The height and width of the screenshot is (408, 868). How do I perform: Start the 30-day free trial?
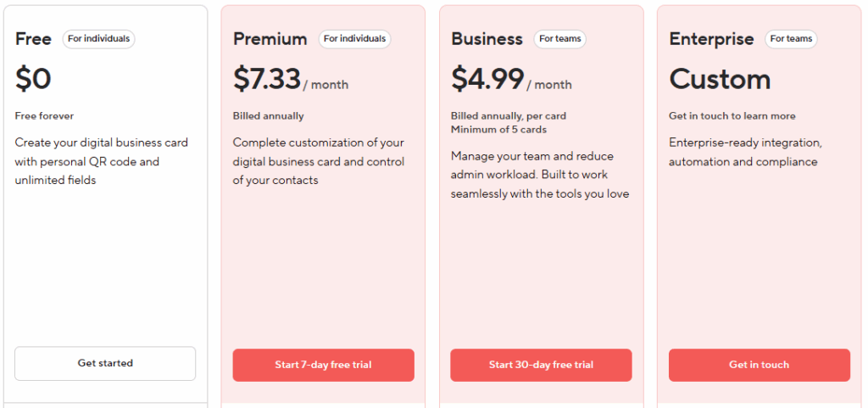541,365
